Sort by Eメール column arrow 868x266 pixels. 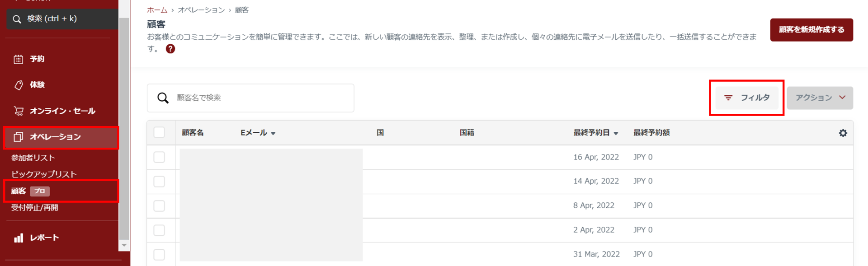coord(273,133)
